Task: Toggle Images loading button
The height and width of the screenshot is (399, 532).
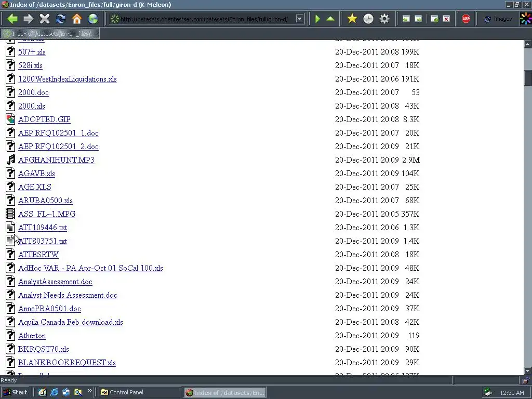Action: pyautogui.click(x=498, y=19)
